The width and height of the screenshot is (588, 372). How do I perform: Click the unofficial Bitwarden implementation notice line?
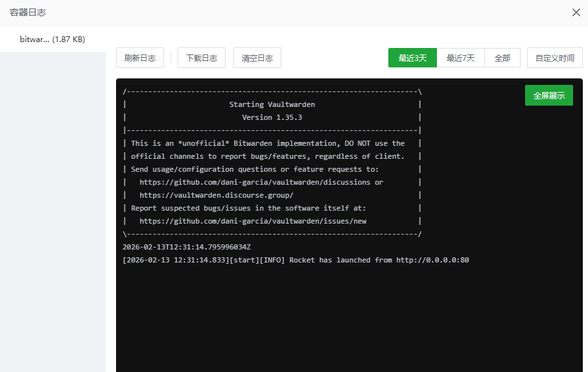point(268,143)
